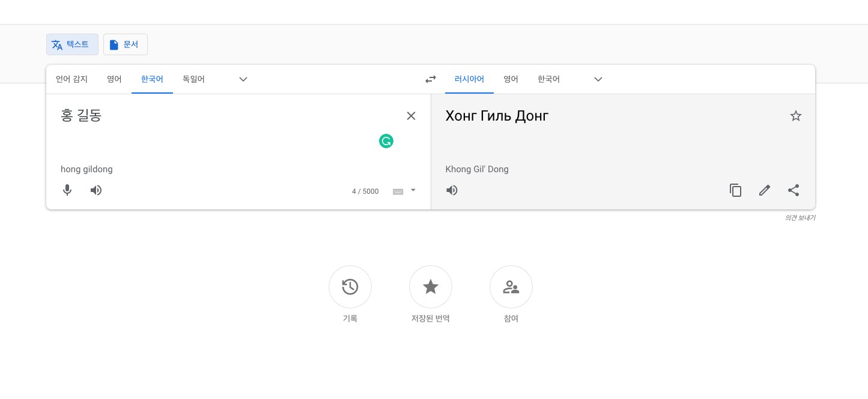Screen dimensions: 868x399
Task: Copy the translation to the clipboard
Action: [736, 190]
